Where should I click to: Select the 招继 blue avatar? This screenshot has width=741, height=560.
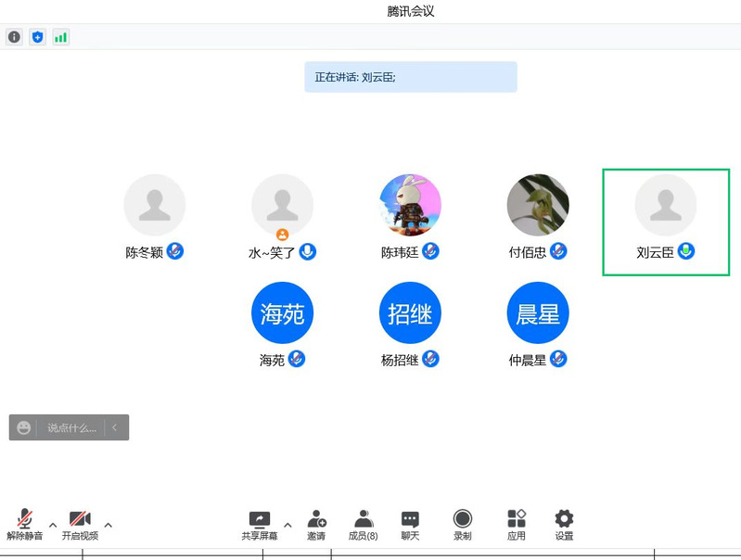point(410,312)
